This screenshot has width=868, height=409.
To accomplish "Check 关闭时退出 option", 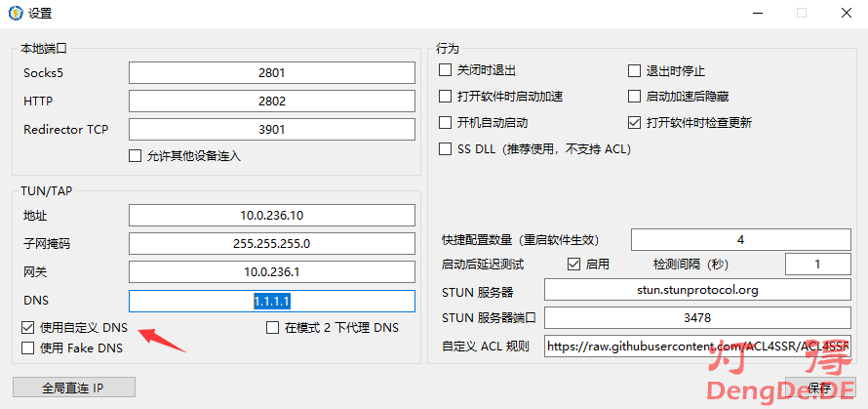I will point(447,71).
